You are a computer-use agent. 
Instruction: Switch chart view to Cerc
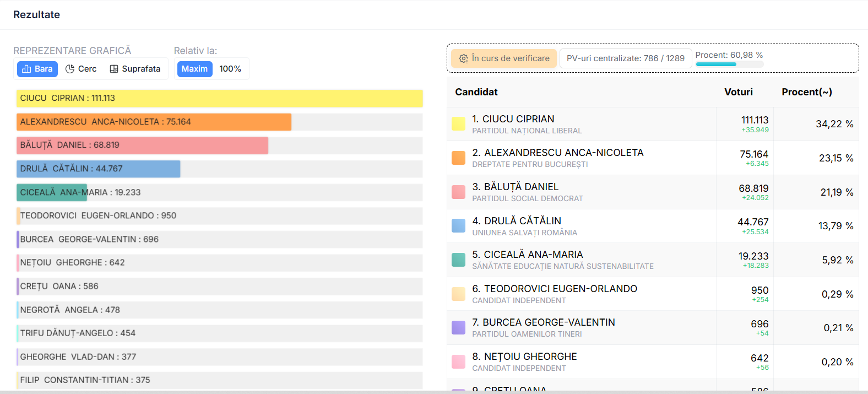click(x=81, y=69)
